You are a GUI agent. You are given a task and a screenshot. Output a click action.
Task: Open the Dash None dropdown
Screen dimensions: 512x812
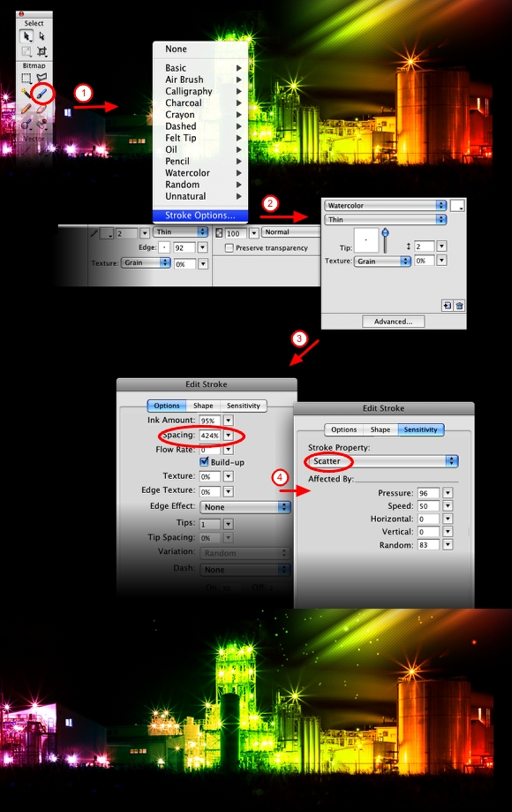click(245, 570)
